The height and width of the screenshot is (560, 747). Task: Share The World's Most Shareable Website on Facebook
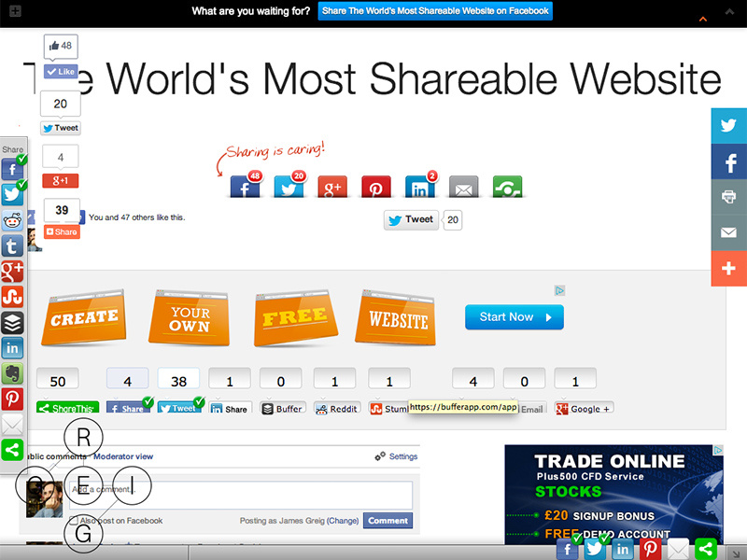pos(435,10)
